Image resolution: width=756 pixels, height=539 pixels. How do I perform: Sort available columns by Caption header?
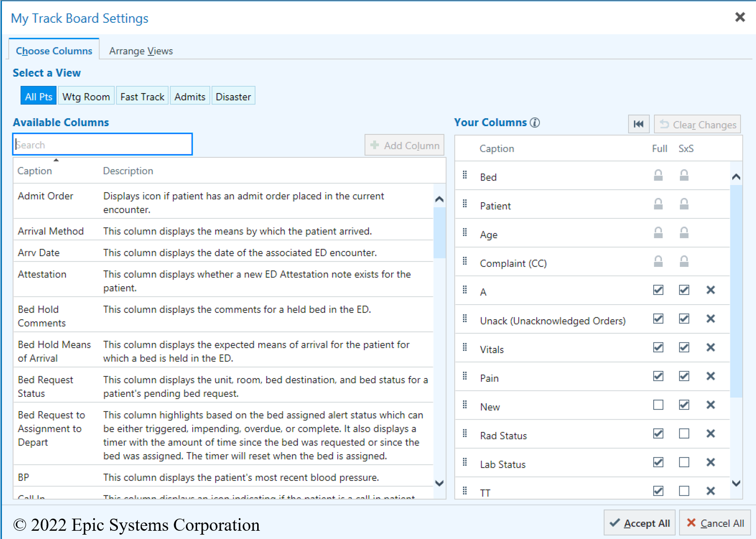click(35, 171)
